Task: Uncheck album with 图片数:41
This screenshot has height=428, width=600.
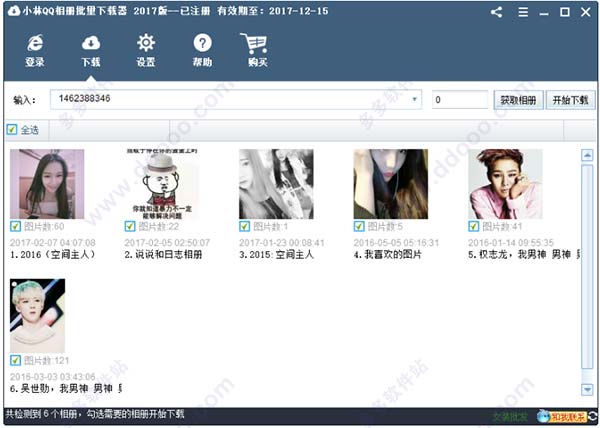Action: [473, 226]
